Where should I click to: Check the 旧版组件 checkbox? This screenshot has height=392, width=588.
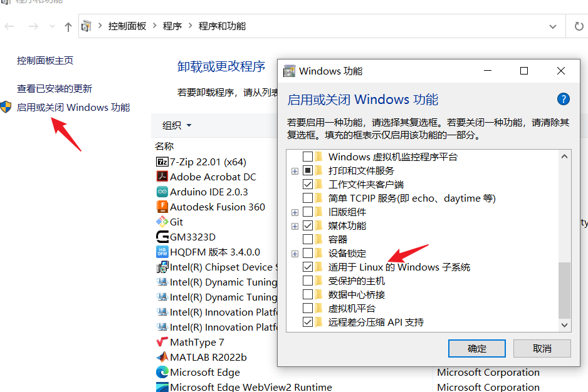click(308, 212)
